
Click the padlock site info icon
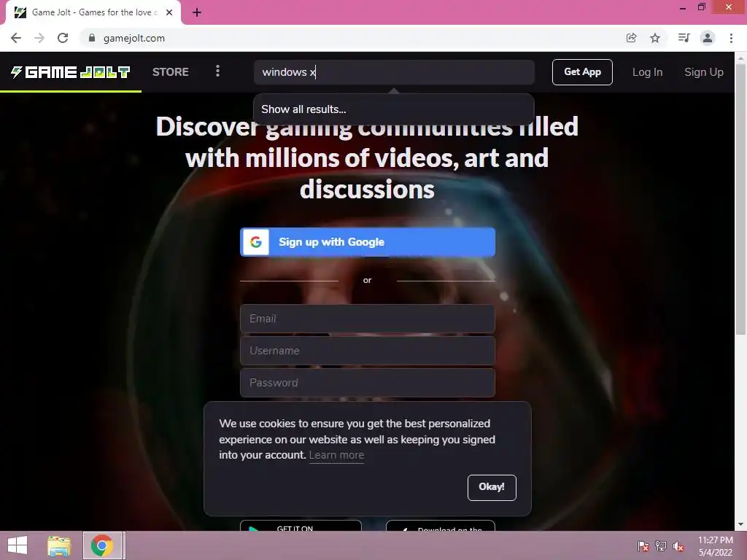click(x=92, y=38)
